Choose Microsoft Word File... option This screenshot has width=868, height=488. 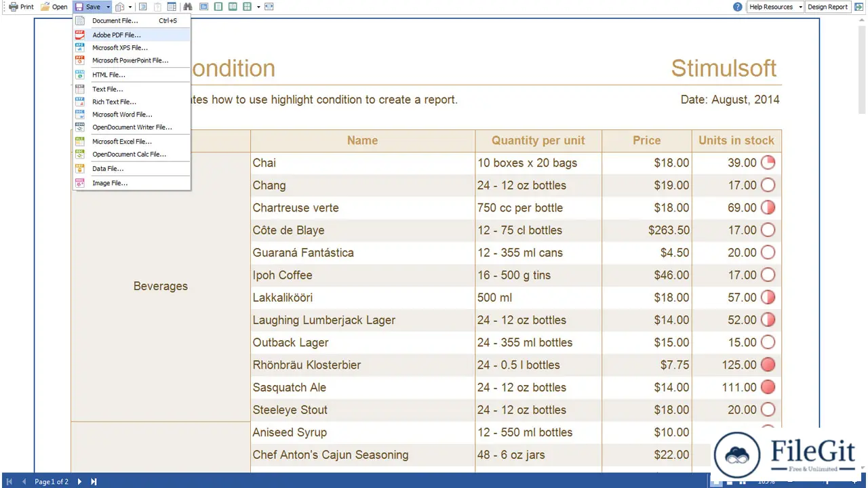point(132,115)
